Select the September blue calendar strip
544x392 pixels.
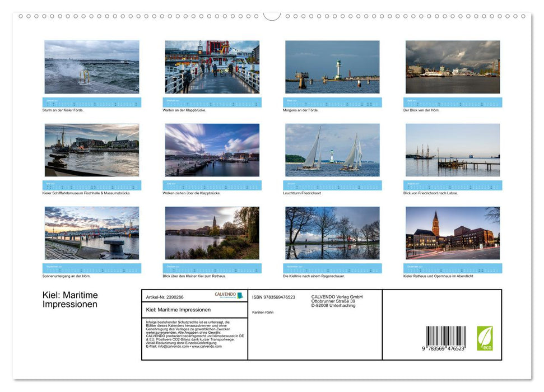[92, 268]
